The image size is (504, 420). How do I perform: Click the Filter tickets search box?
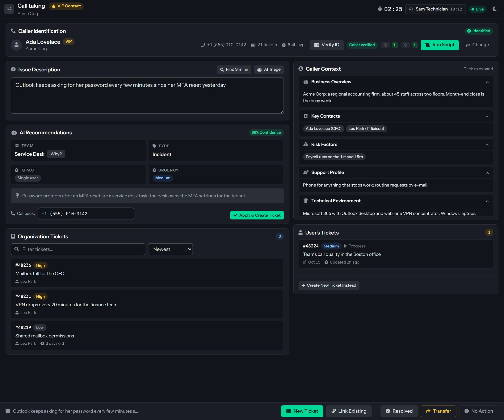point(78,249)
